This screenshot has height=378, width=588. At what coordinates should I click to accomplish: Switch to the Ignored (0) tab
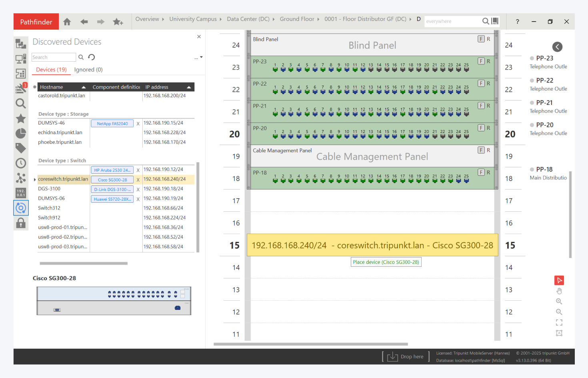click(88, 70)
